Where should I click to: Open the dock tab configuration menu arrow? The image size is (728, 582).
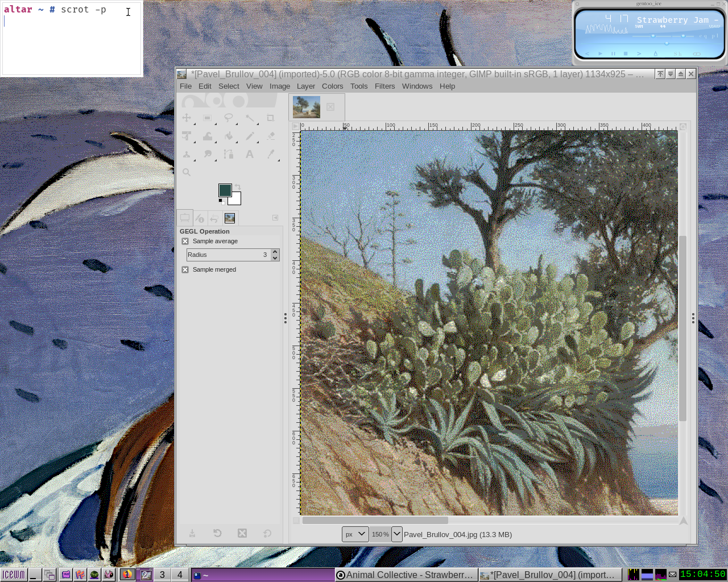click(x=275, y=218)
